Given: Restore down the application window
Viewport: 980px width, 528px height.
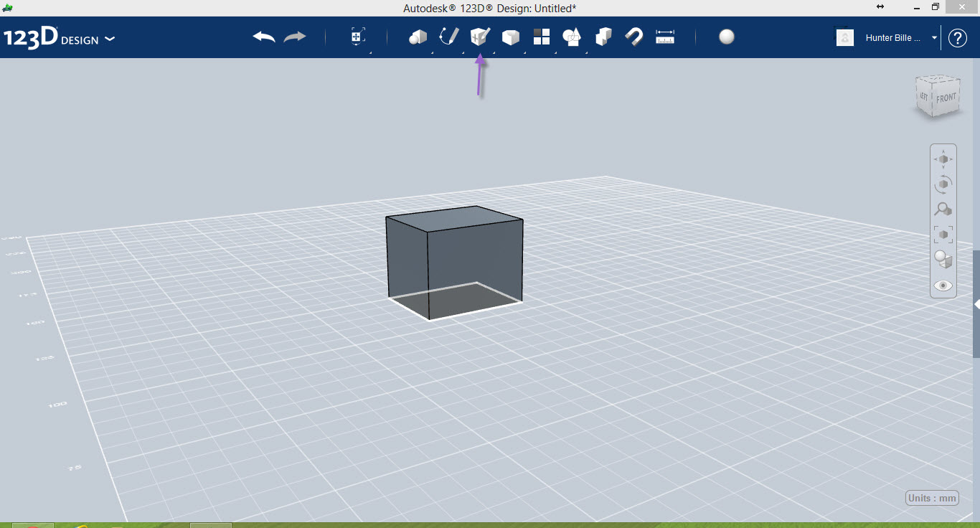Looking at the screenshot, I should coord(935,7).
